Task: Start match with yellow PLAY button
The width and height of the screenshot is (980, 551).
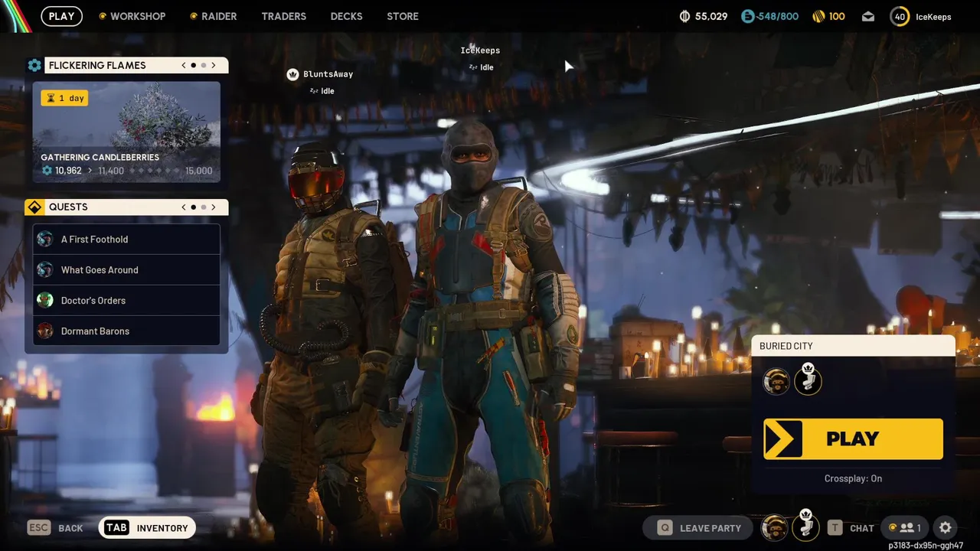Action: [x=853, y=439]
